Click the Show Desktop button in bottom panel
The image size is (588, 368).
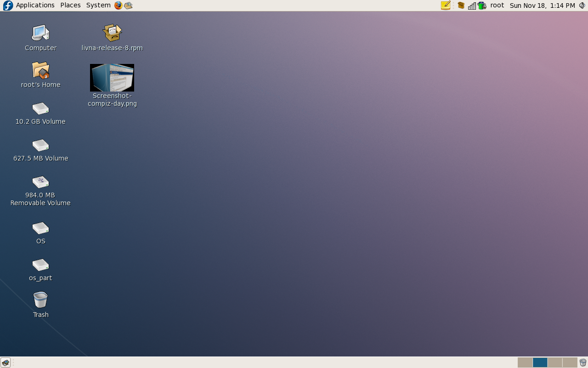[6, 362]
